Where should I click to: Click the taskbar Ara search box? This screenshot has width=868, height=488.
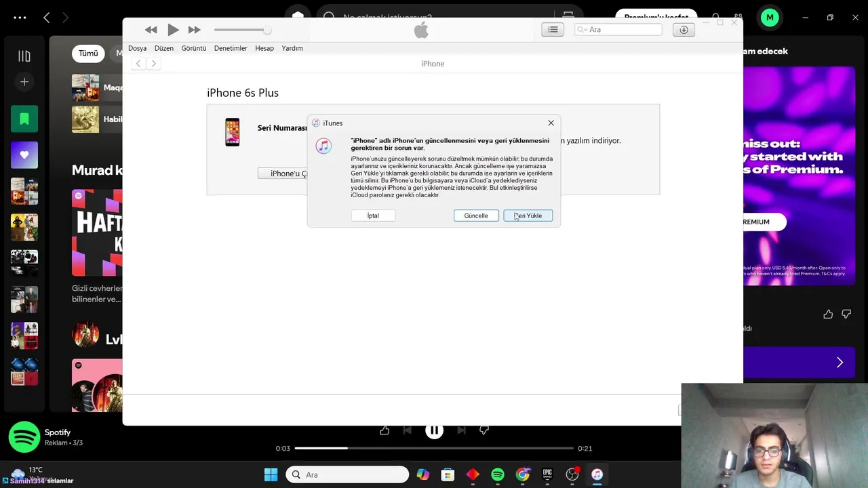[348, 474]
